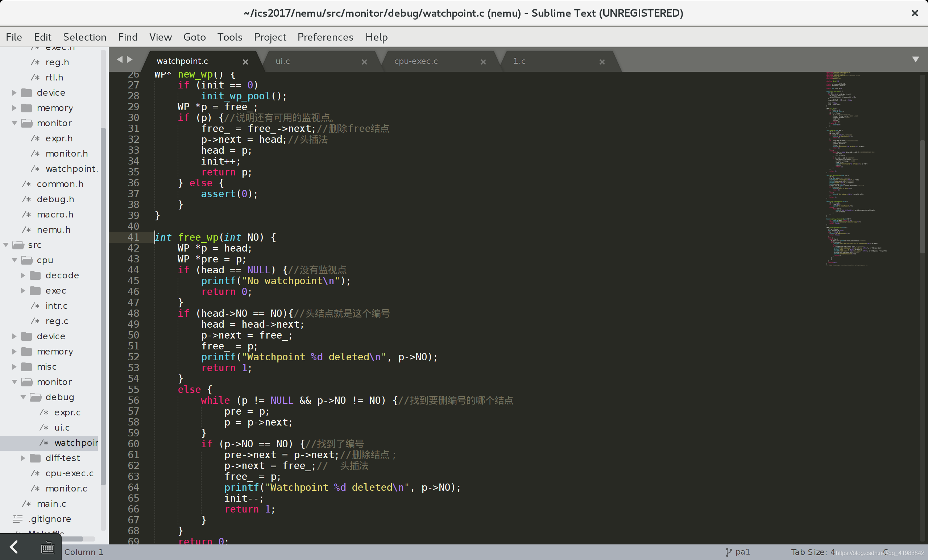Close the watchpoint.c tab

[245, 62]
